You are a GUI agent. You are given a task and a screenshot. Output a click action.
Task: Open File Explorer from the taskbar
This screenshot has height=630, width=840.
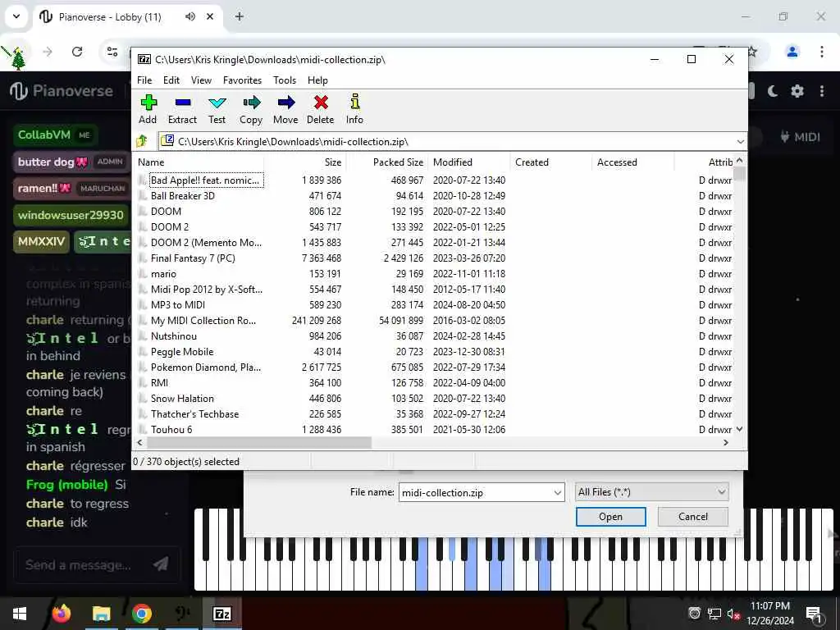(x=101, y=614)
